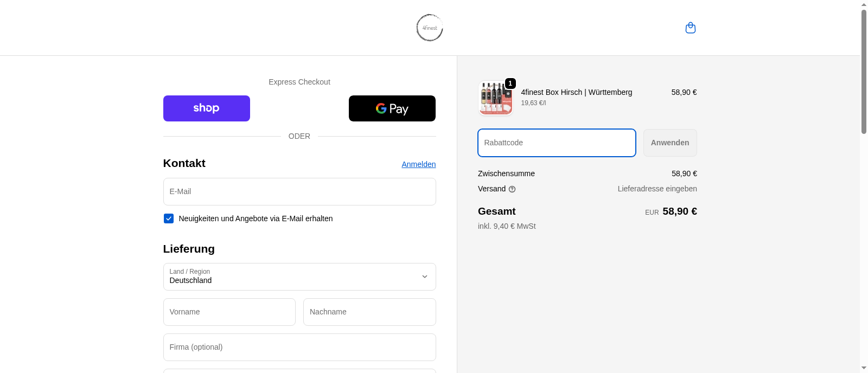Viewport: 868px width, 373px height.
Task: Open the Land / Region dropdown
Action: pyautogui.click(x=299, y=276)
